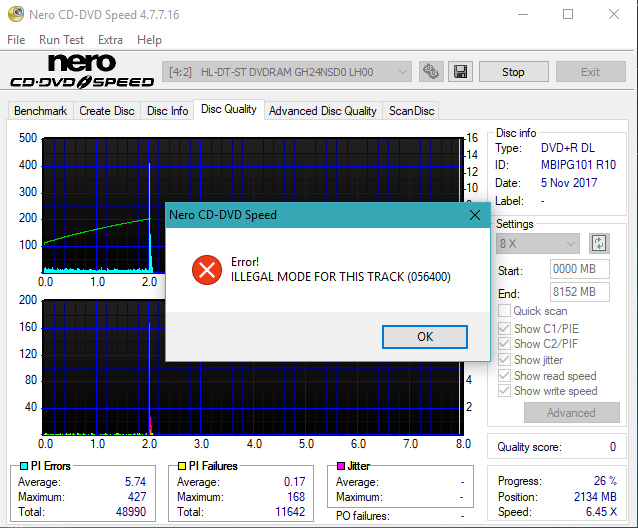Viewport: 638px width, 528px height.
Task: Open the Extra menu
Action: click(x=110, y=40)
